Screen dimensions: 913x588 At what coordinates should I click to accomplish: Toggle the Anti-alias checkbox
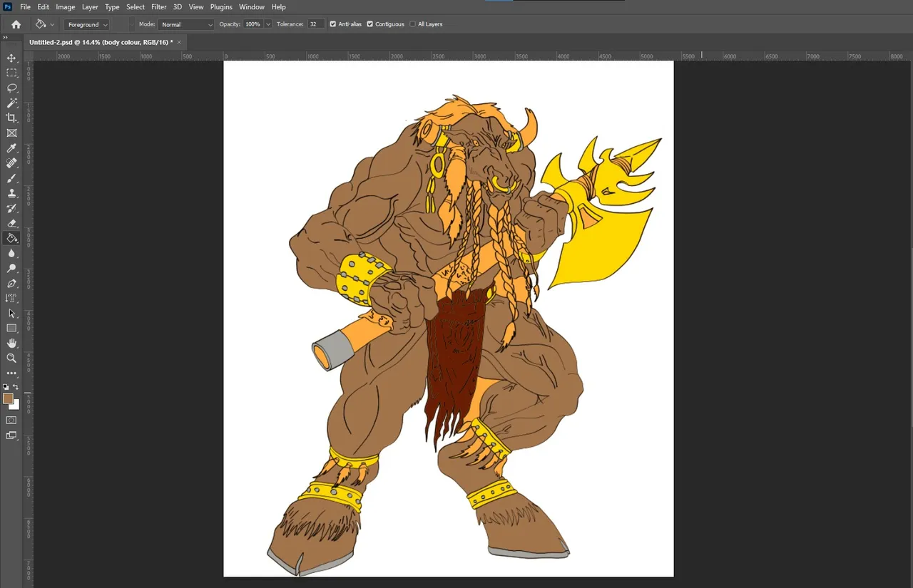click(x=332, y=24)
